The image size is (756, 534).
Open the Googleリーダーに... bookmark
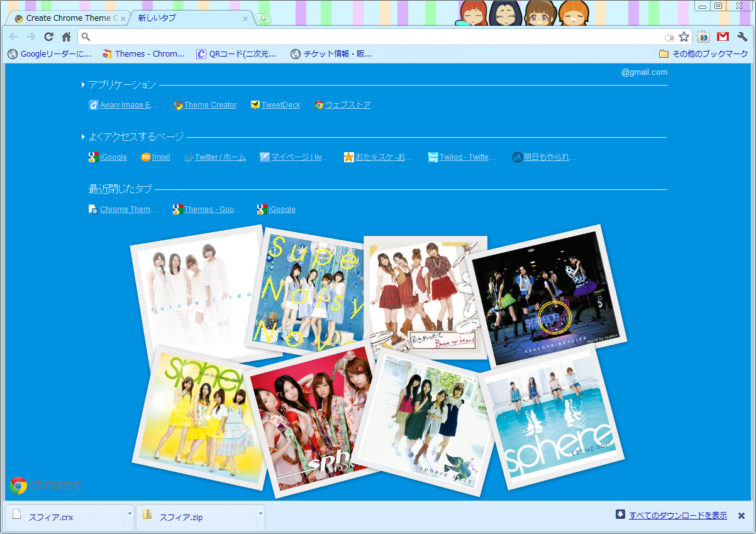tap(50, 54)
